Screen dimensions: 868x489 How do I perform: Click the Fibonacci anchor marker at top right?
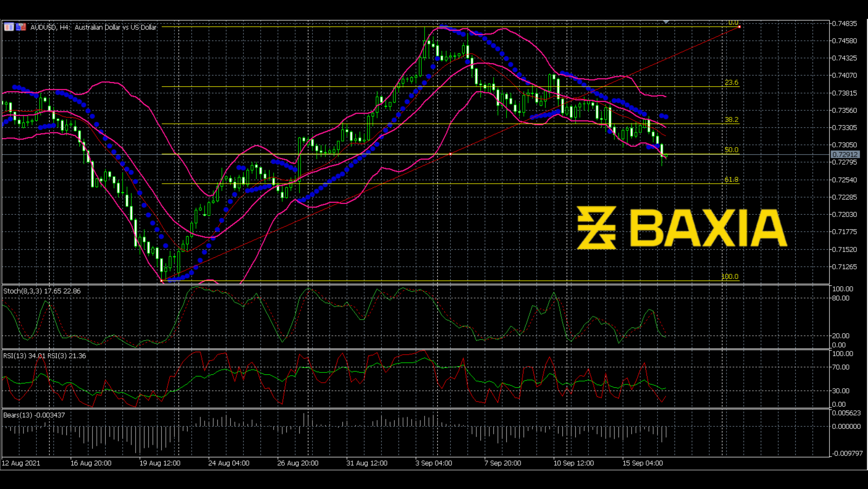click(x=739, y=27)
